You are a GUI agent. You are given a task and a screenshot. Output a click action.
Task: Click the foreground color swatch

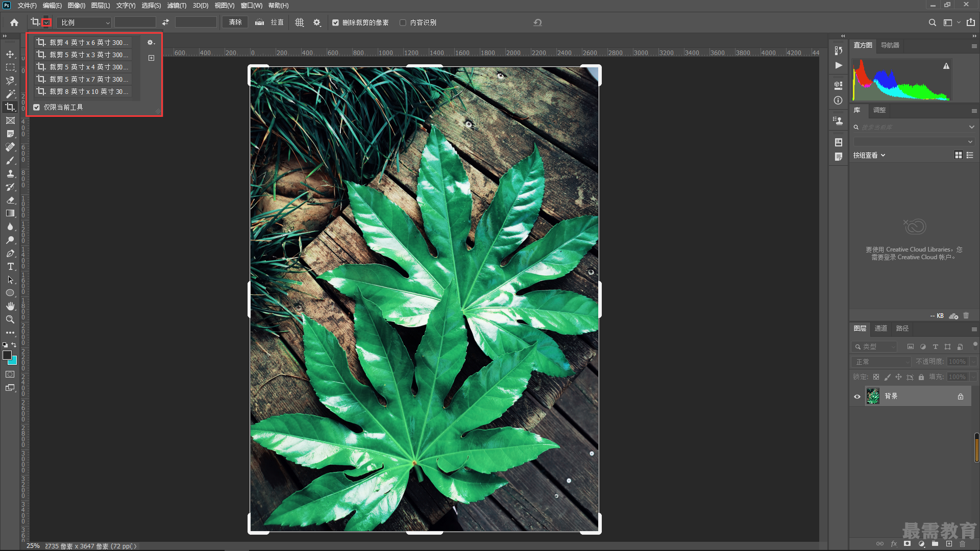7,355
